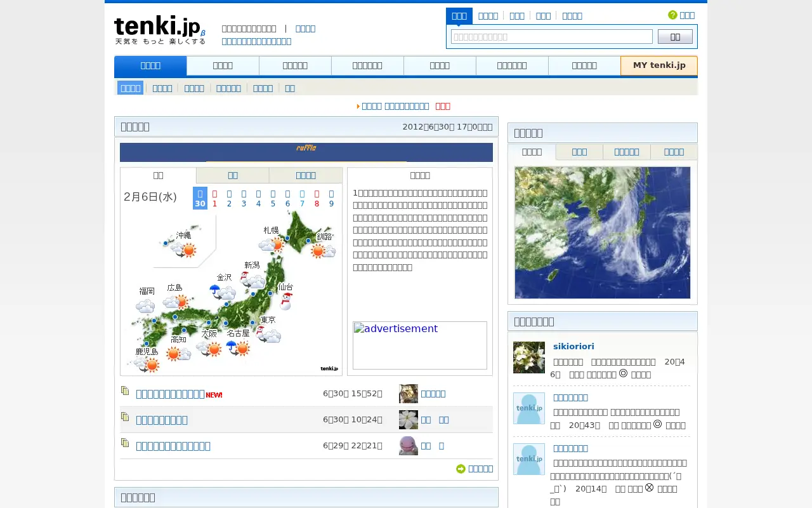Click the forecast date label 2月6日(水)
This screenshot has height=508, width=812.
tap(150, 197)
